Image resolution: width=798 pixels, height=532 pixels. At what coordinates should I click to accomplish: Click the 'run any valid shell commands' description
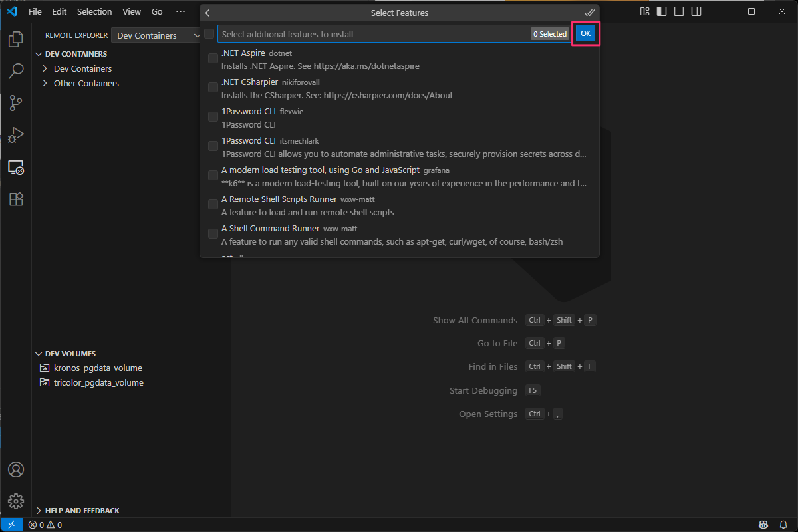click(392, 241)
